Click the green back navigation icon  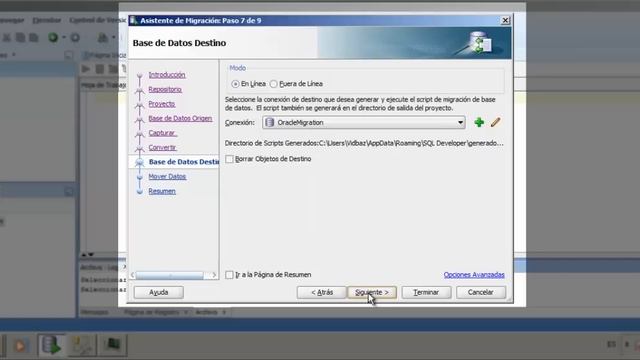coord(53,38)
